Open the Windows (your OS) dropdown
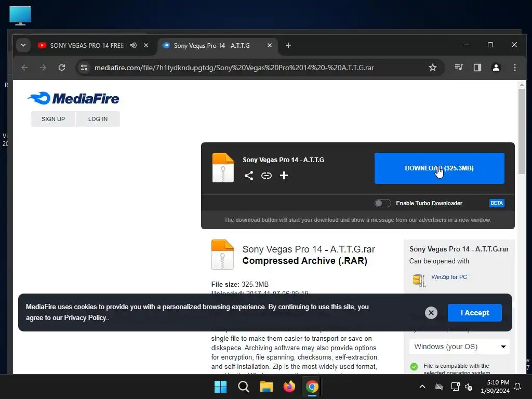 459,347
